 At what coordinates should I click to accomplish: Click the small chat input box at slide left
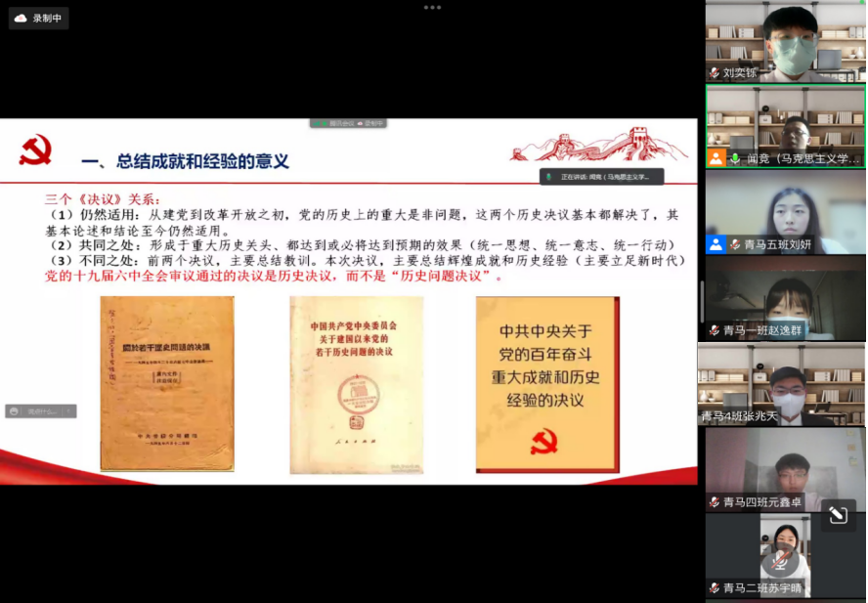click(41, 411)
